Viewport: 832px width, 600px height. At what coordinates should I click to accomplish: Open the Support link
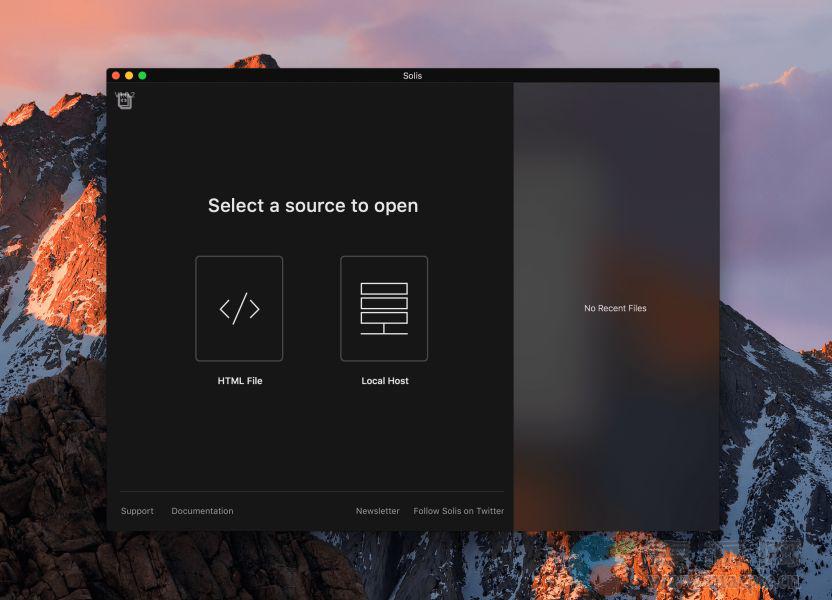pos(137,511)
